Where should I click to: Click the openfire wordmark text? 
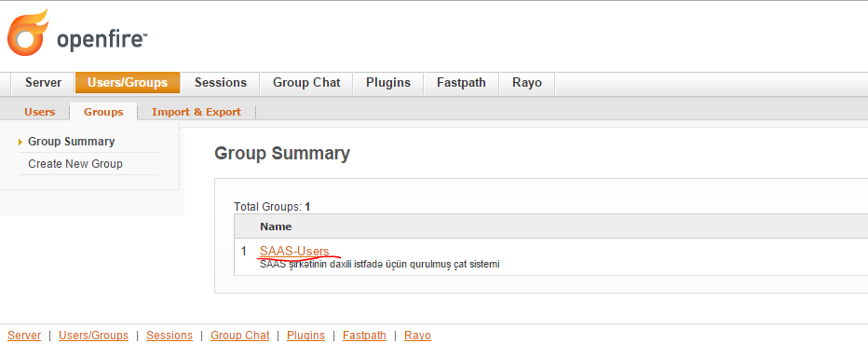coord(102,41)
